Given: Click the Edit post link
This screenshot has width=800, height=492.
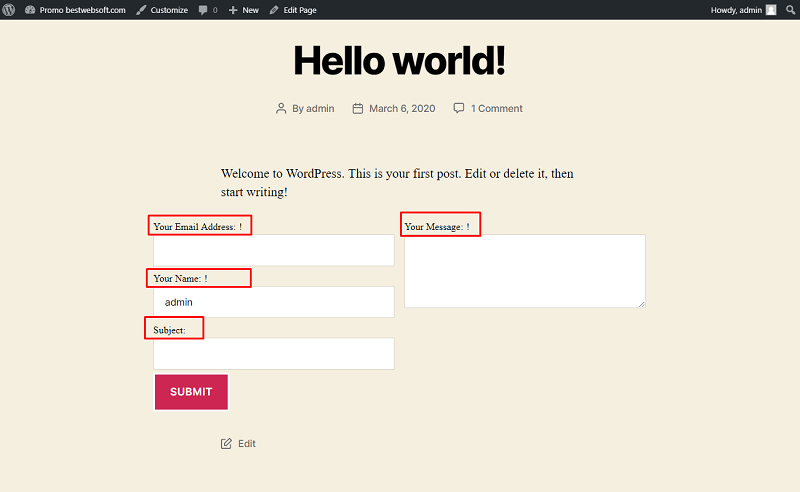Looking at the screenshot, I should point(247,444).
